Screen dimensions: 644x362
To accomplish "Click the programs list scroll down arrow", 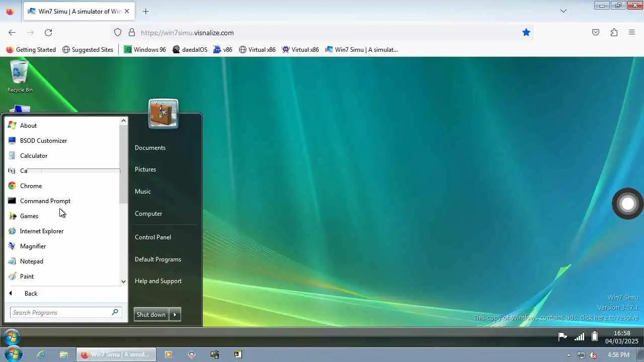I will [x=123, y=282].
